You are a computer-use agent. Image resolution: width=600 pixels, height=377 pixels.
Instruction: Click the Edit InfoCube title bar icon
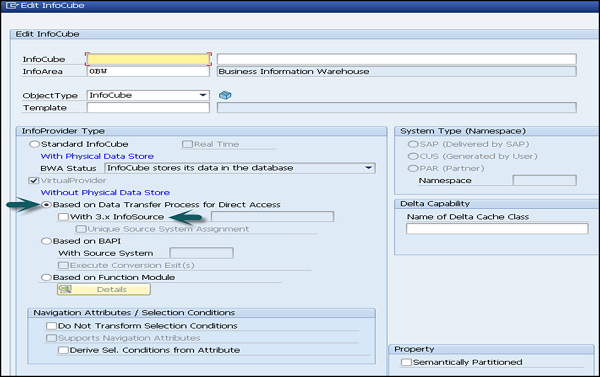[x=12, y=6]
